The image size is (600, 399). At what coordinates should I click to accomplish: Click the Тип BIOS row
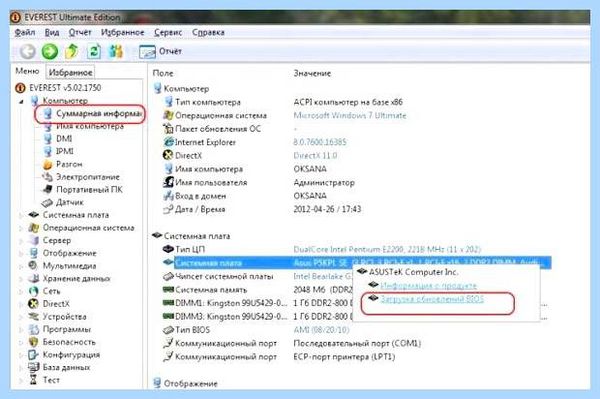[256, 330]
